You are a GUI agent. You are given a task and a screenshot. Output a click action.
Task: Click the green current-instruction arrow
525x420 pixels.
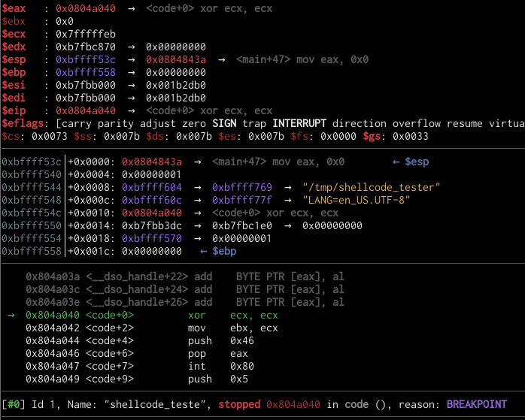pos(11,316)
